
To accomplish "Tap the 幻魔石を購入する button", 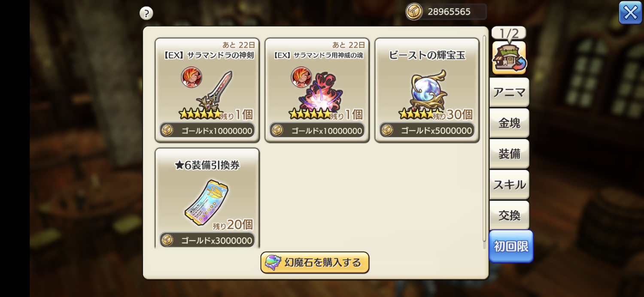I will (315, 263).
